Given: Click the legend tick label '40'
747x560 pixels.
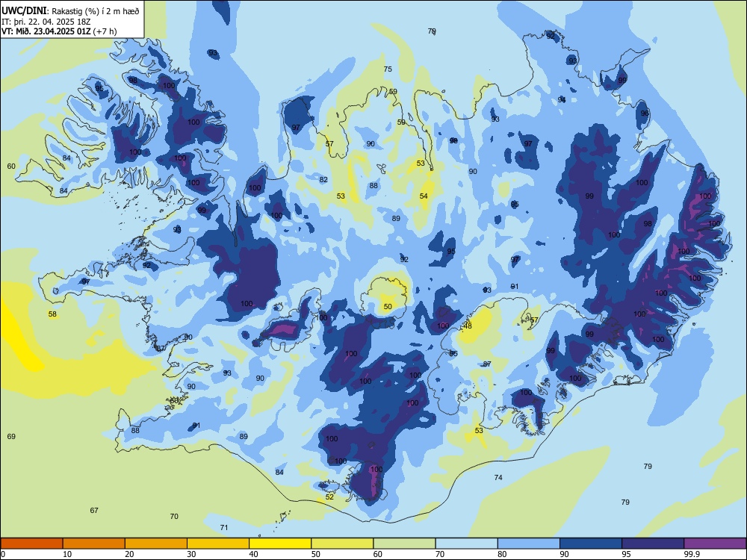Looking at the screenshot, I should tap(253, 554).
